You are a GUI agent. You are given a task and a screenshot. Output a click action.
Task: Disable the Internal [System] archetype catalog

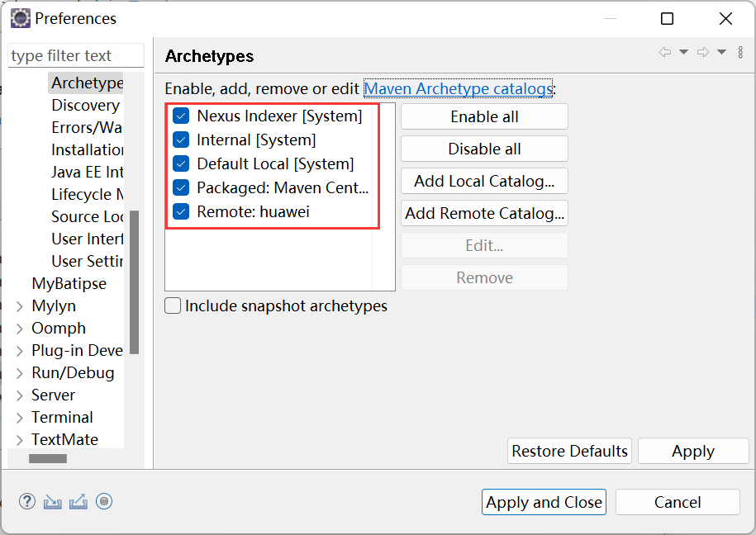coord(181,140)
